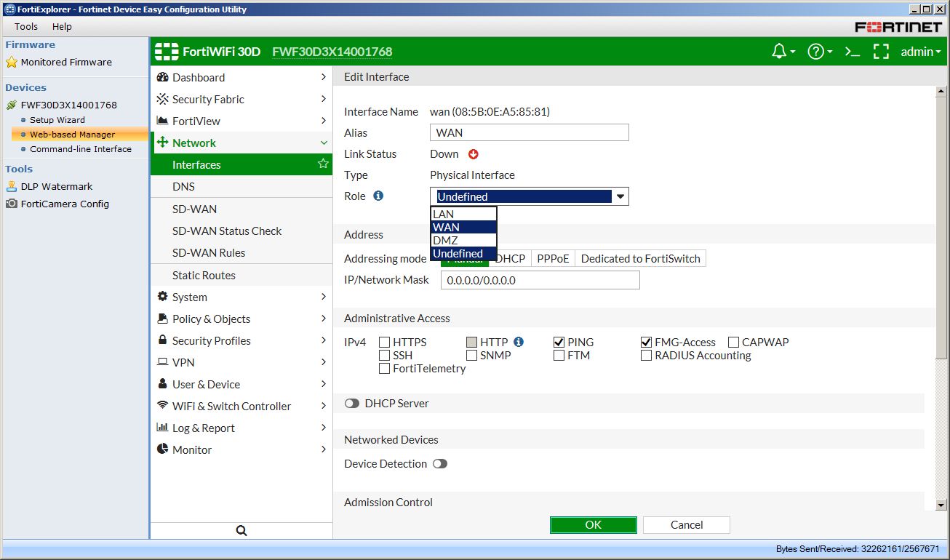Open the admin user dropdown
The width and height of the screenshot is (950, 560).
[921, 52]
